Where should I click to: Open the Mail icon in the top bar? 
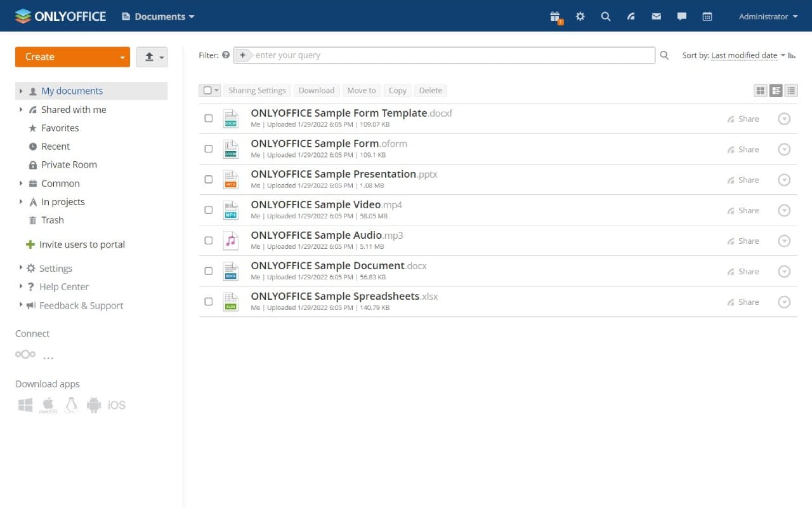[656, 17]
